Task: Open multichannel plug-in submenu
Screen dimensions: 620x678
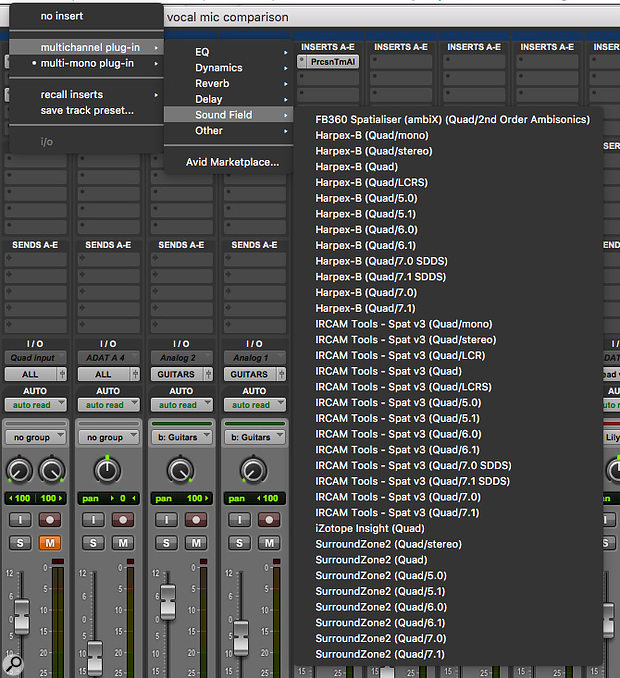Action: click(86, 47)
